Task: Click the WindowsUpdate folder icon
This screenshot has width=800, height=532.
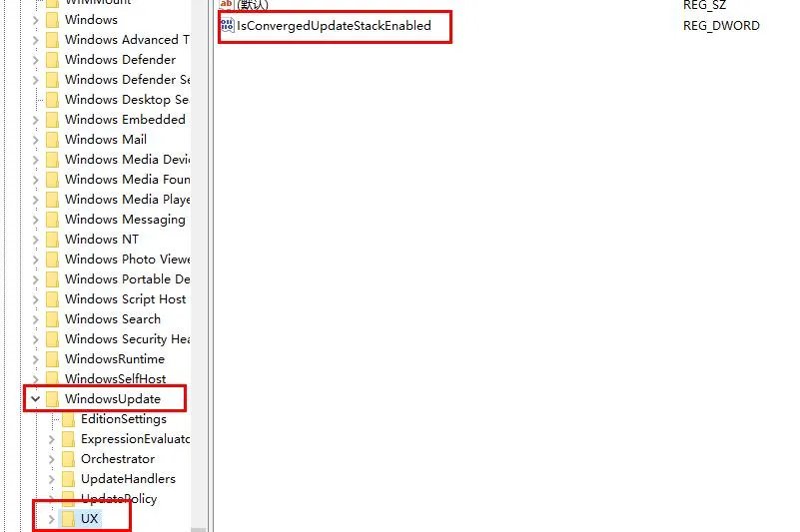Action: (52, 399)
